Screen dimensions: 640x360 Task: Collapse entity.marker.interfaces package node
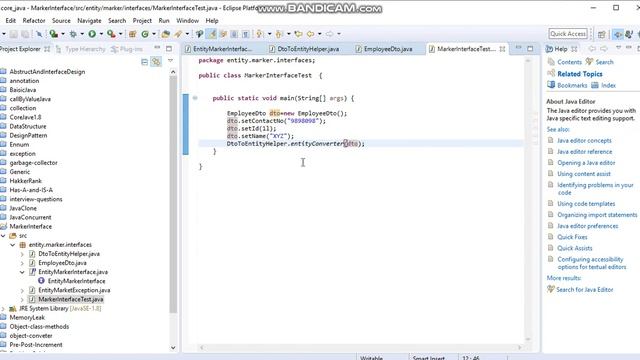click(x=13, y=245)
